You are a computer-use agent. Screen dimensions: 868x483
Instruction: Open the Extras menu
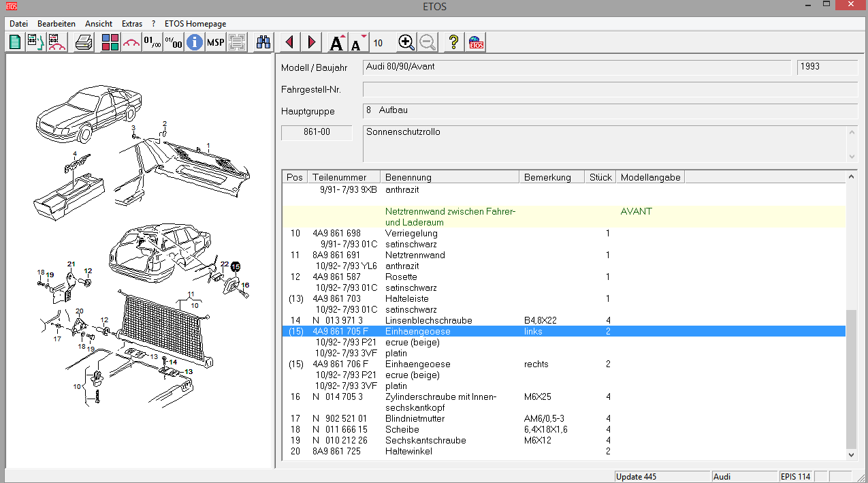point(132,24)
